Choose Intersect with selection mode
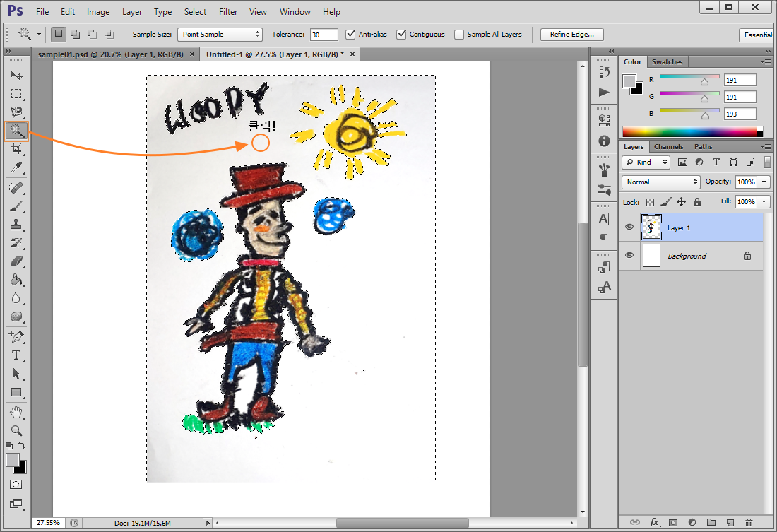This screenshot has height=532, width=777. (109, 34)
